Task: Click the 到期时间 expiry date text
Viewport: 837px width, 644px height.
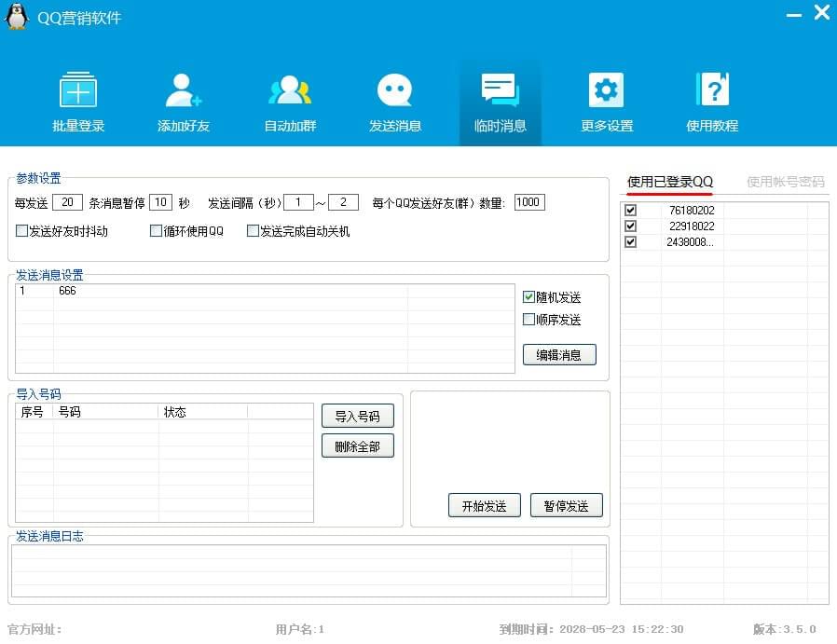Action: (592, 629)
